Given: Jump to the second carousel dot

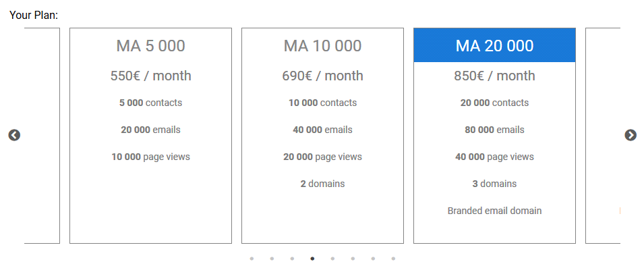Looking at the screenshot, I should click(272, 259).
